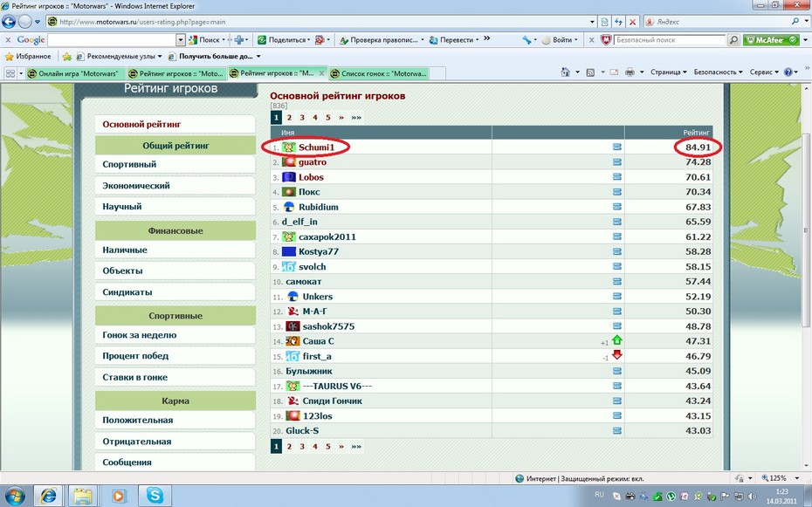The height and width of the screenshot is (507, 812).
Task: Open the Безопасность dropdown menu
Action: [718, 72]
